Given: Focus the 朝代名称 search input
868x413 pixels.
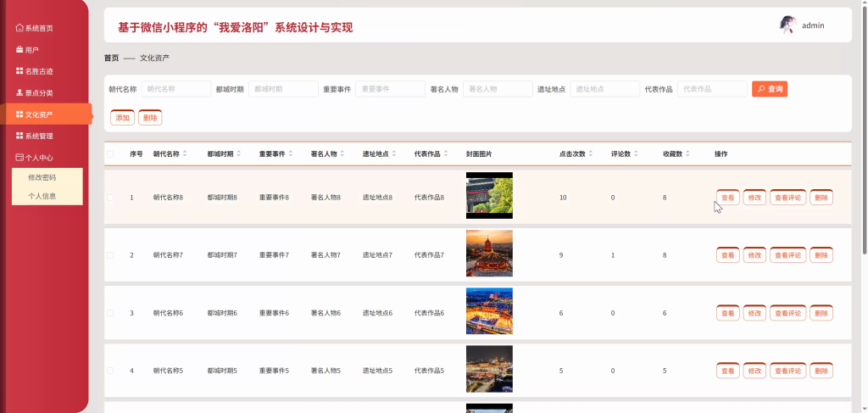Looking at the screenshot, I should tap(176, 88).
